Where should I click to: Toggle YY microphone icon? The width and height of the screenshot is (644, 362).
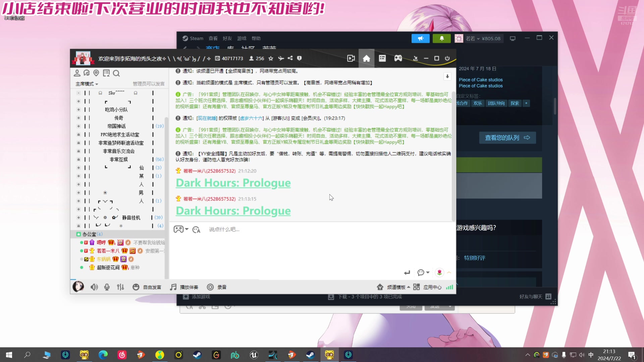pos(107,287)
